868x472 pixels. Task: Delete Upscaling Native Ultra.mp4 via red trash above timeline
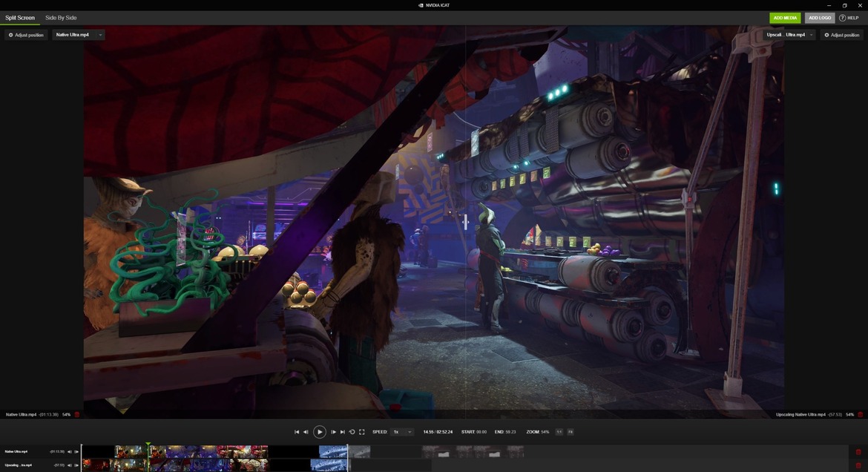point(861,414)
